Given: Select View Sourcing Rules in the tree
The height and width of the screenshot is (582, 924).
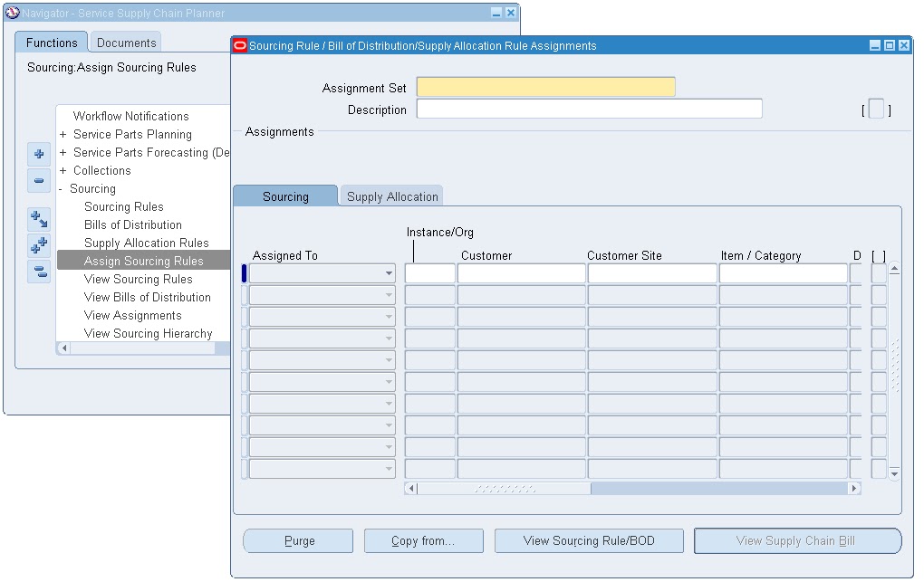Looking at the screenshot, I should coord(138,279).
